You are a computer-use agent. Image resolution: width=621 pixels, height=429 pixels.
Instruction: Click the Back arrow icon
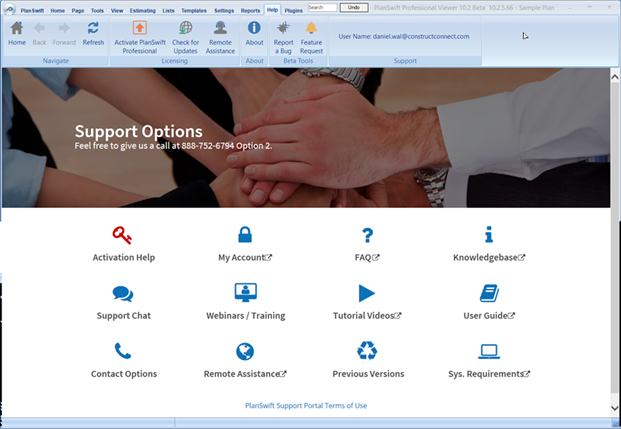39,28
